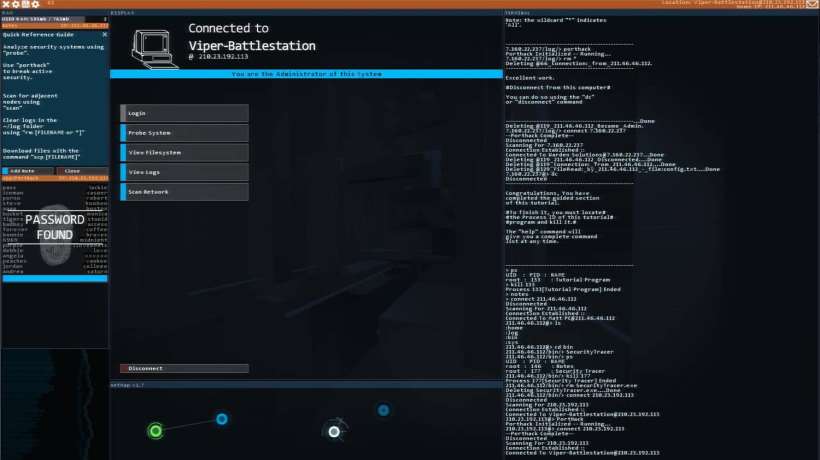Select the upper-right blue node on netmap
The height and width of the screenshot is (460, 820).
pyautogui.click(x=383, y=410)
